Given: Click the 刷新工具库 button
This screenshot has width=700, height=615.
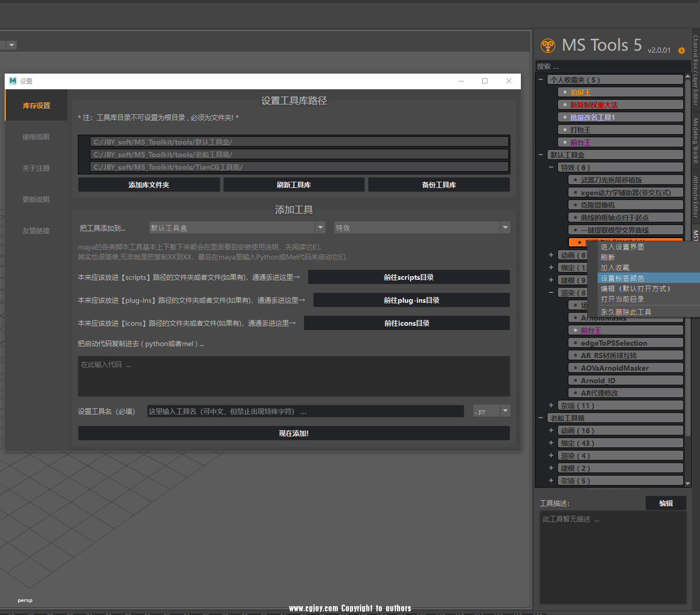Looking at the screenshot, I should coord(294,185).
